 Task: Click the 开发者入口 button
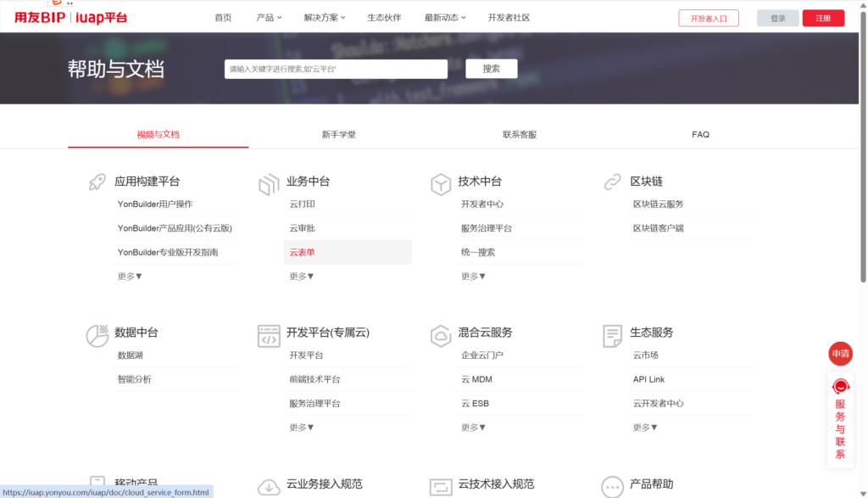[x=709, y=17]
